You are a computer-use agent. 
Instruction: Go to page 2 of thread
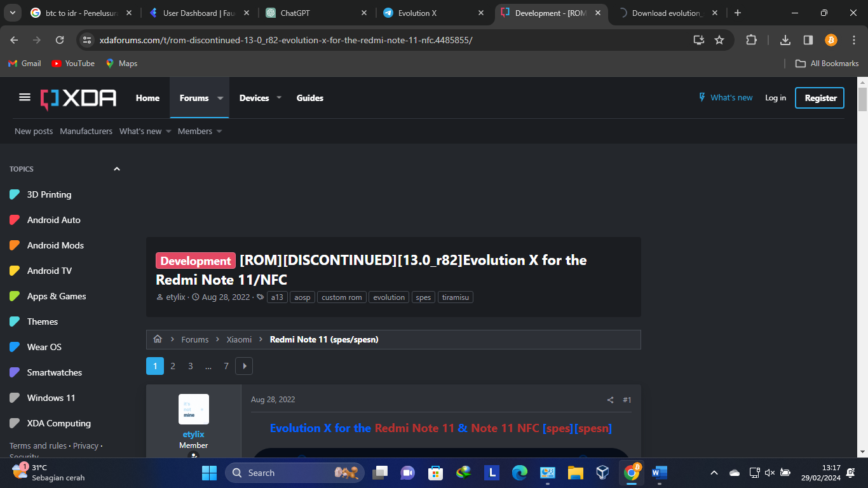coord(173,366)
